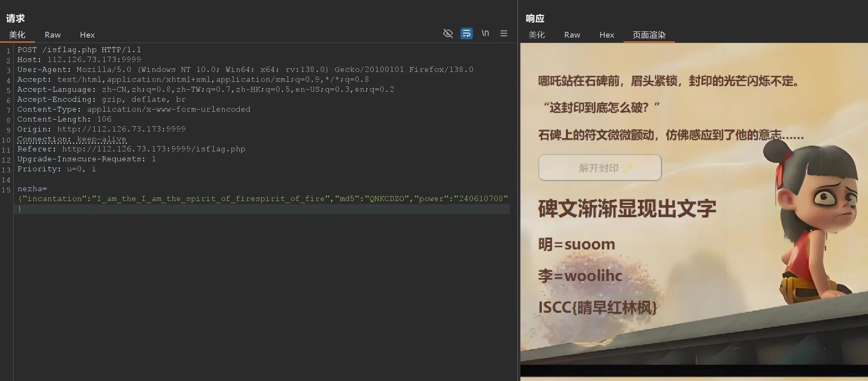Screen dimensions: 868x381
Task: Click the Origin header line
Action: [x=101, y=129]
